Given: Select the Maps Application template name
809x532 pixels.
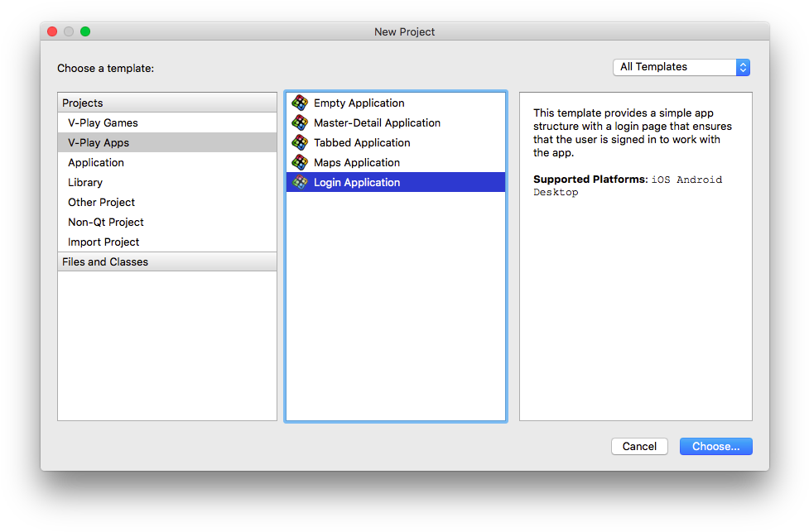Looking at the screenshot, I should click(357, 163).
